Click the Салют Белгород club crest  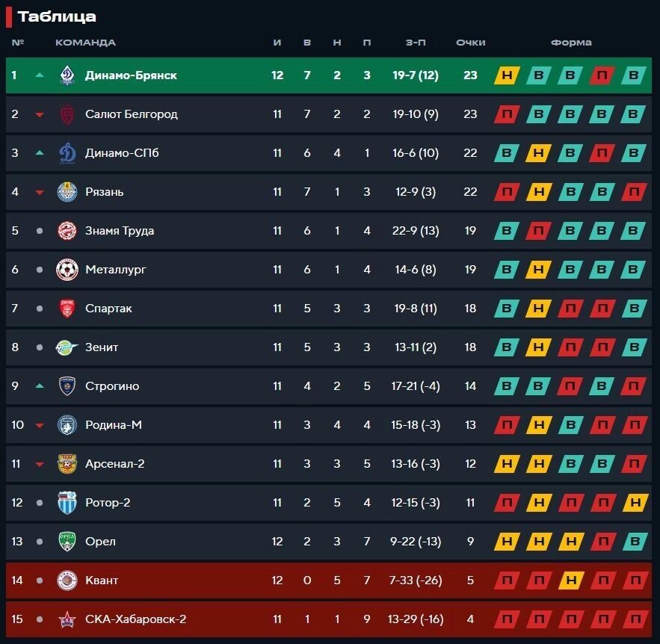click(x=67, y=114)
